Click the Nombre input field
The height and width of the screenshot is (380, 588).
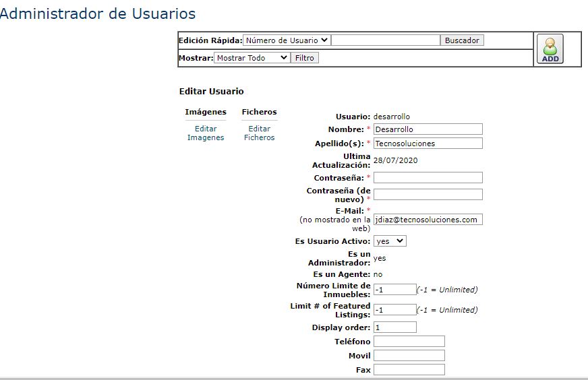click(428, 129)
